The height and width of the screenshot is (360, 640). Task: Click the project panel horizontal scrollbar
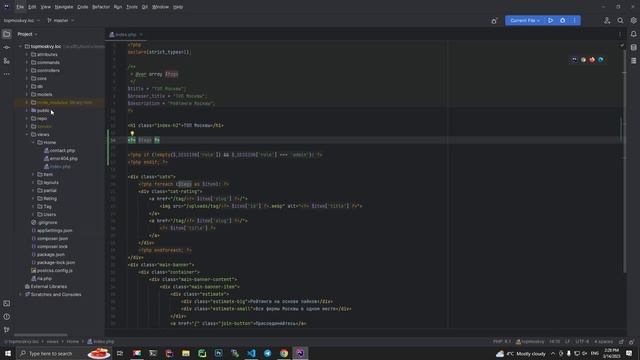coord(41,335)
